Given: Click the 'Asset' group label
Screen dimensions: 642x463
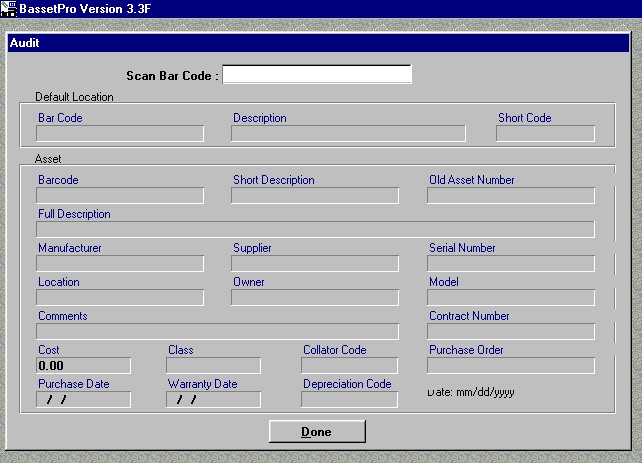Looking at the screenshot, I should tap(48, 159).
